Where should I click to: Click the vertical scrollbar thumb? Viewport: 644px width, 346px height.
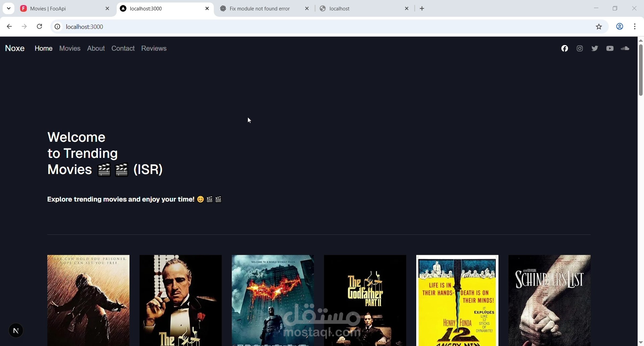[641, 70]
